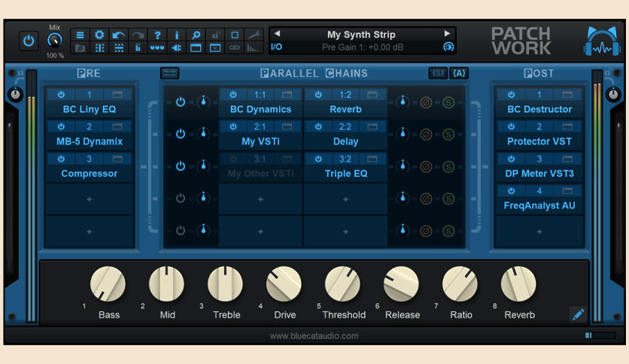Open the BC Liny EQ plugin window icon
This screenshot has width=629, height=364.
point(117,95)
